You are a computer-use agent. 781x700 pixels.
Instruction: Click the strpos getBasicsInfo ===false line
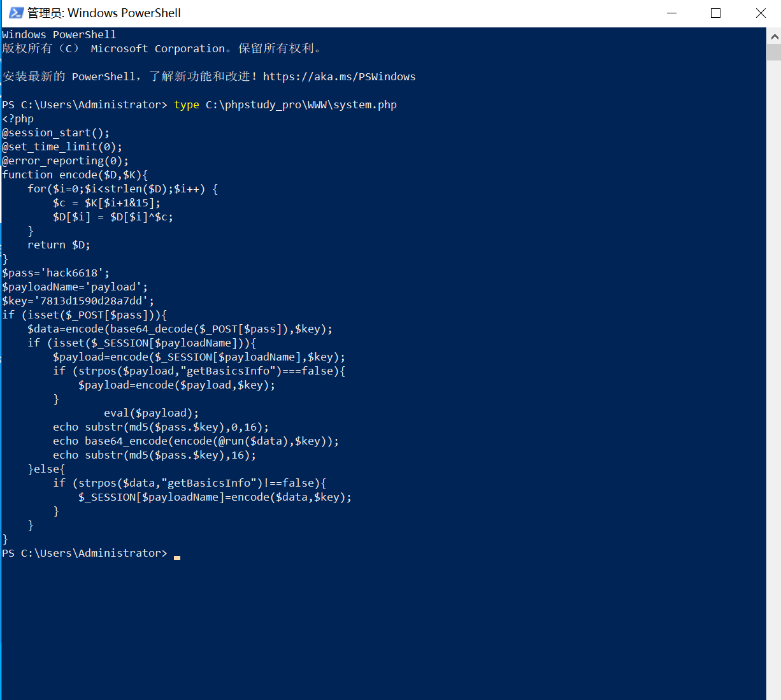tap(199, 371)
